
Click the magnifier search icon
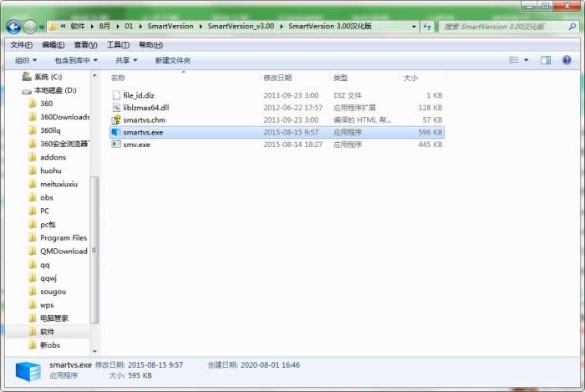point(572,27)
